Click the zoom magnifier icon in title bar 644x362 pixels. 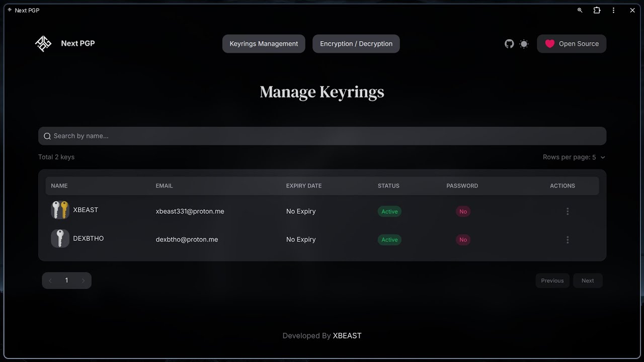(580, 10)
